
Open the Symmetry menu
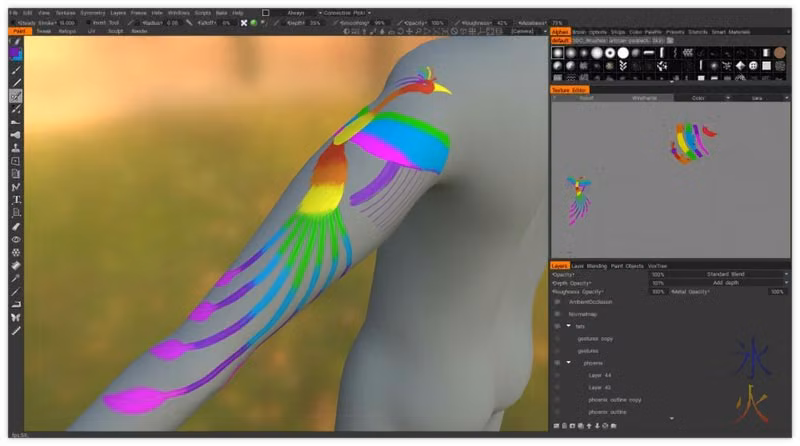click(92, 13)
